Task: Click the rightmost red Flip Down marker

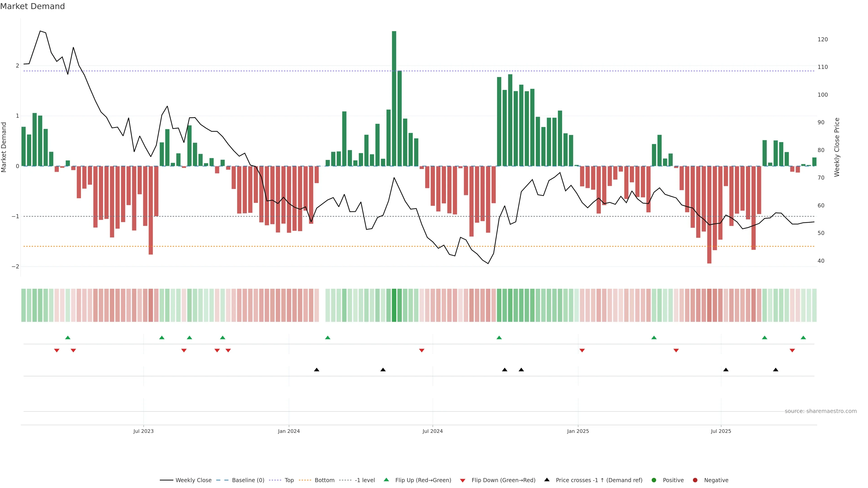Action: (792, 351)
